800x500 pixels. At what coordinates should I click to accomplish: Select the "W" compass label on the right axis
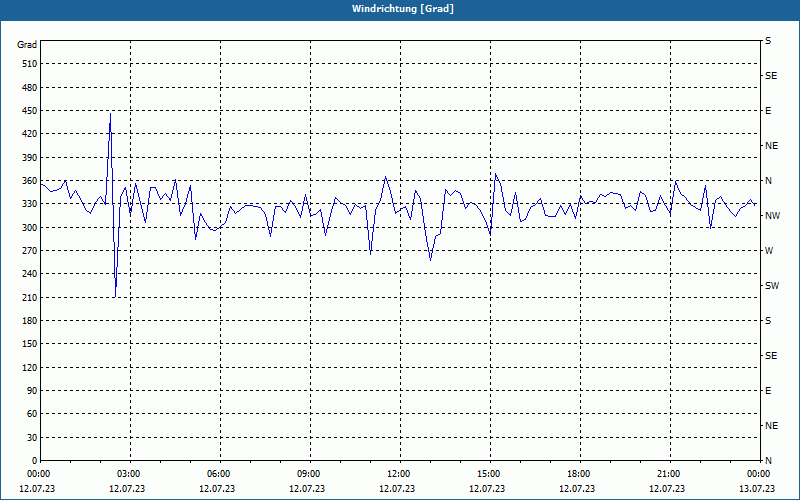(x=769, y=251)
